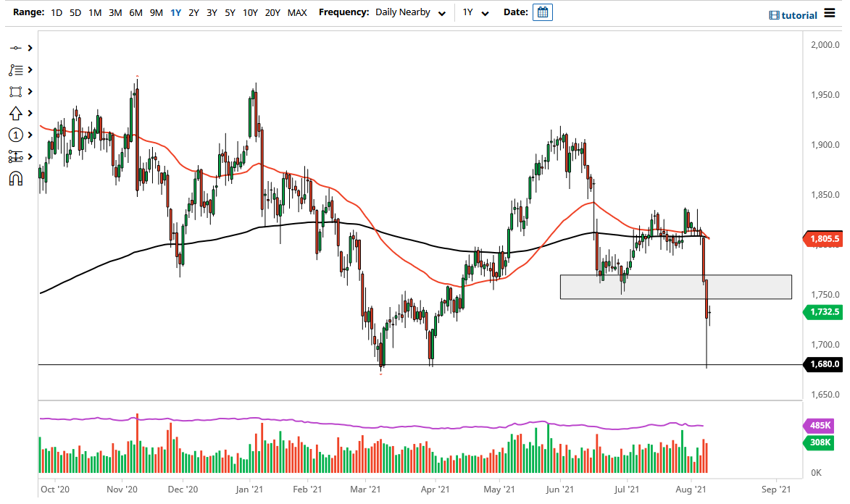Set range to 6M
Image resolution: width=850 pixels, height=504 pixels.
pyautogui.click(x=136, y=12)
